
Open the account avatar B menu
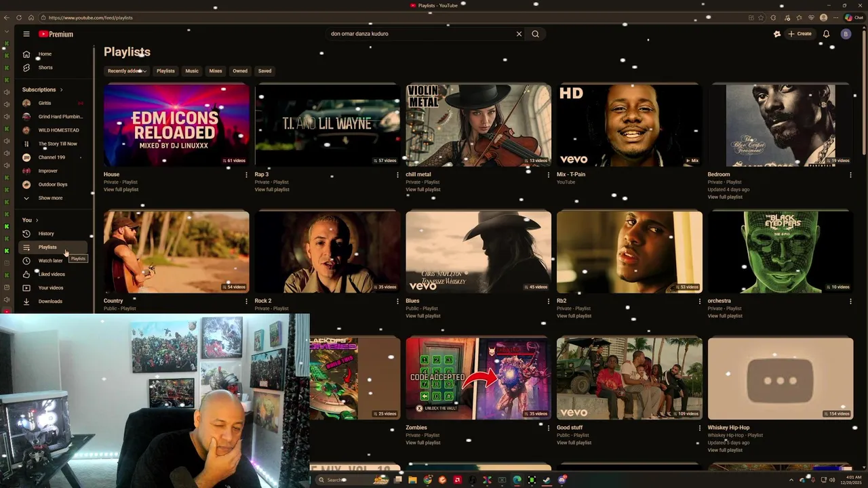(x=846, y=34)
